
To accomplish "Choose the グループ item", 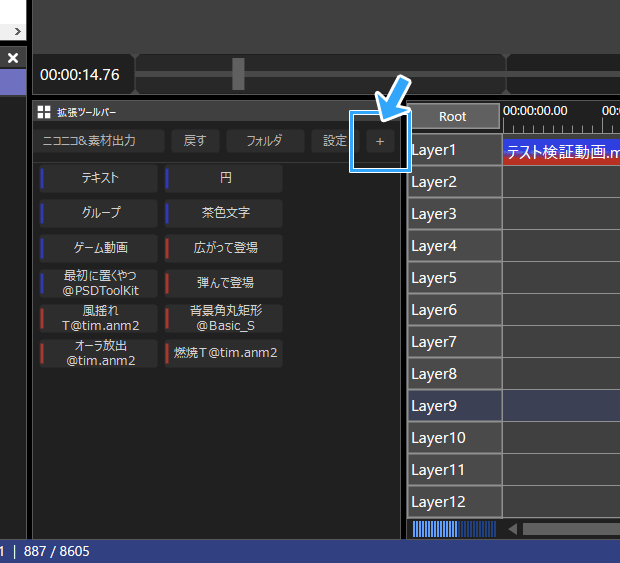I will tap(99, 213).
